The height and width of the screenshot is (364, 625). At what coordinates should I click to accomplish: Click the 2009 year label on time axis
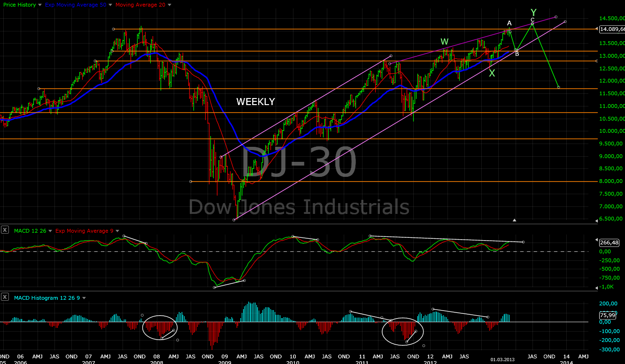point(224,362)
